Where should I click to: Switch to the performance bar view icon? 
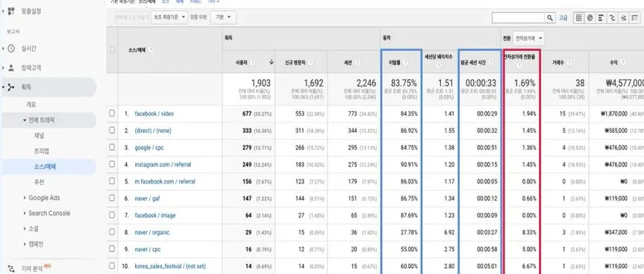tap(601, 18)
